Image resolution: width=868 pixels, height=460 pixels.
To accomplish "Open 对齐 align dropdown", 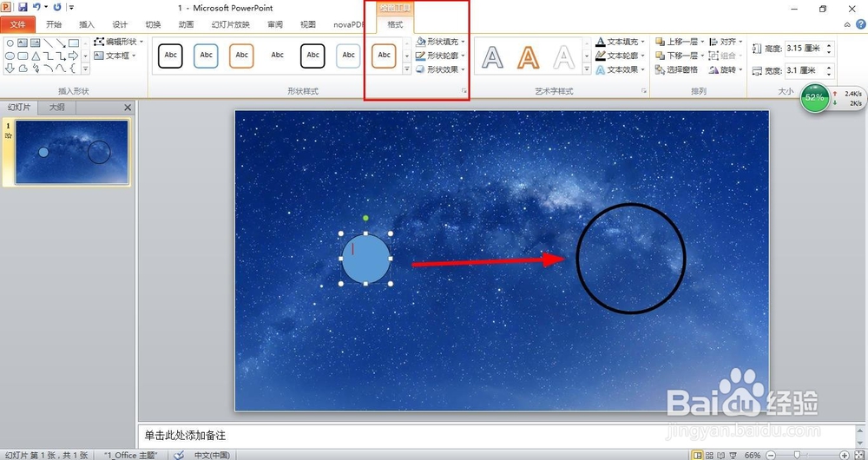I will 726,42.
